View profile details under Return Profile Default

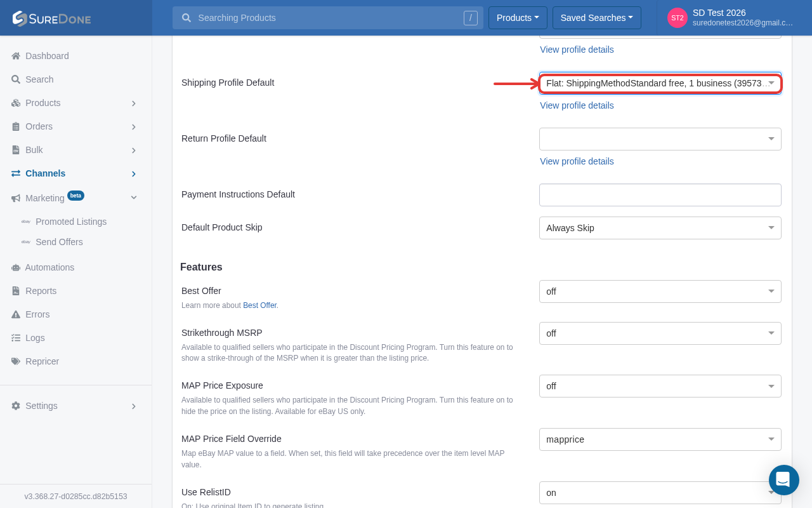tap(577, 161)
